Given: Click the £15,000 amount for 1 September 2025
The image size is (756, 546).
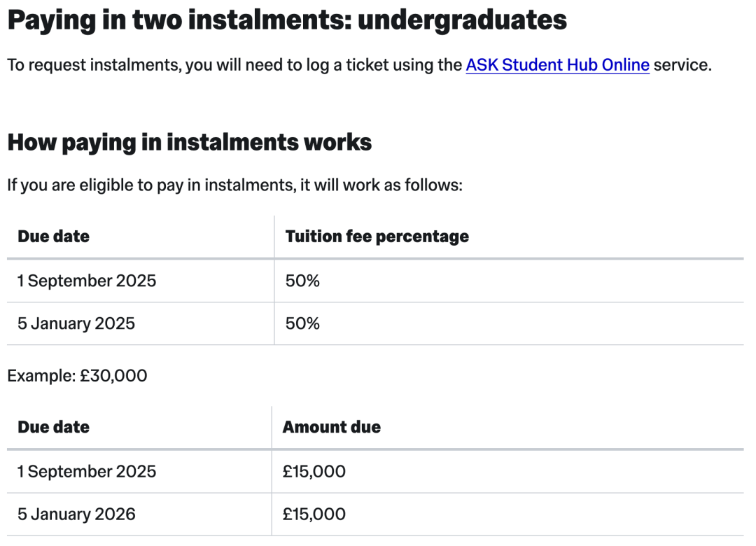Looking at the screenshot, I should 314,471.
